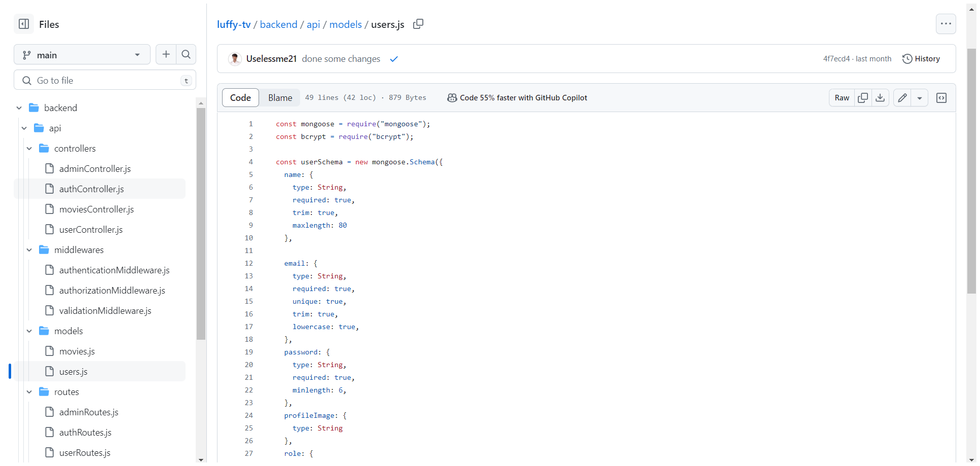Open file search magnifier icon
Screen dimensions: 980x466
tap(186, 54)
